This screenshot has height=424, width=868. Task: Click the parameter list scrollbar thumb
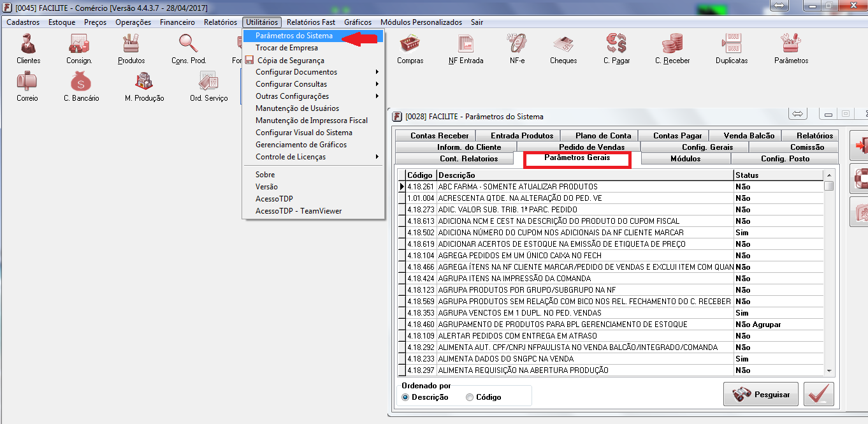pos(828,186)
